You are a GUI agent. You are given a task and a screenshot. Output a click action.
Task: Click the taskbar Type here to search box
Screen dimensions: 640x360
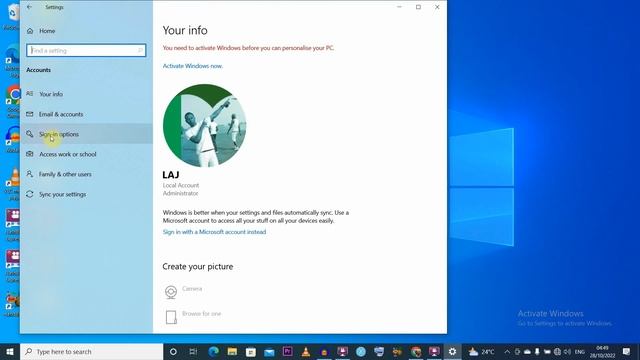[91, 351]
